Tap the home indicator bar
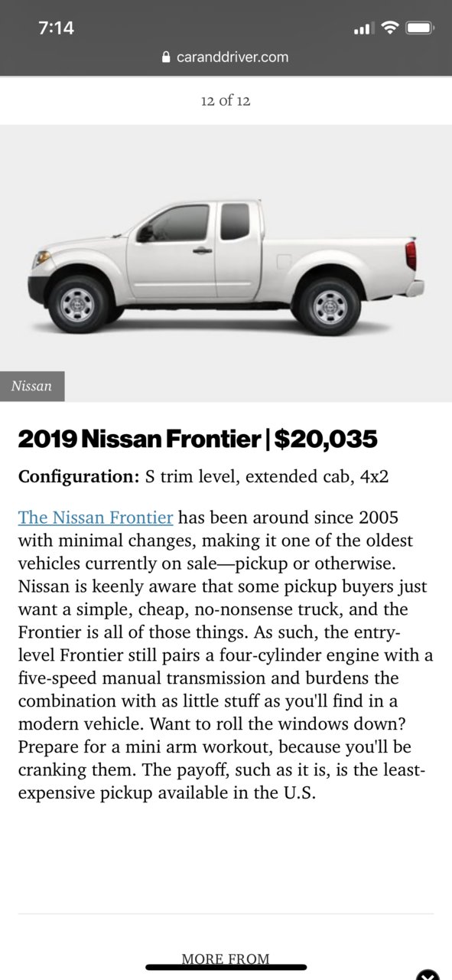Image resolution: width=452 pixels, height=980 pixels. pyautogui.click(x=226, y=967)
